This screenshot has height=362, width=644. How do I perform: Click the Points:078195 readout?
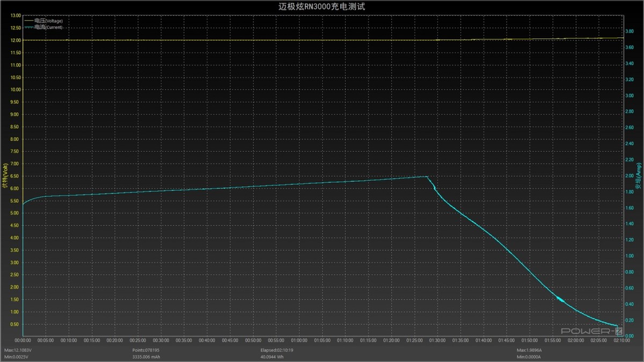tap(146, 350)
